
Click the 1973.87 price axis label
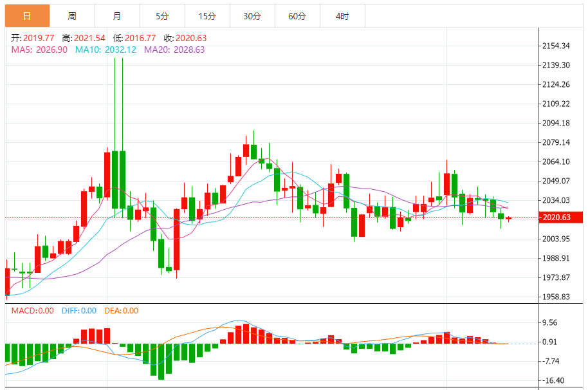[x=556, y=277]
